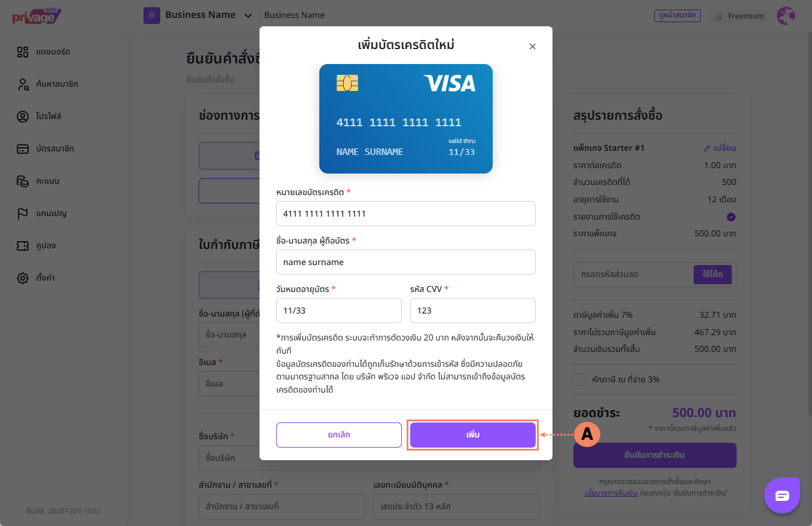Click the เปลี่ยน package edit link
This screenshot has height=526, width=812.
pos(719,148)
